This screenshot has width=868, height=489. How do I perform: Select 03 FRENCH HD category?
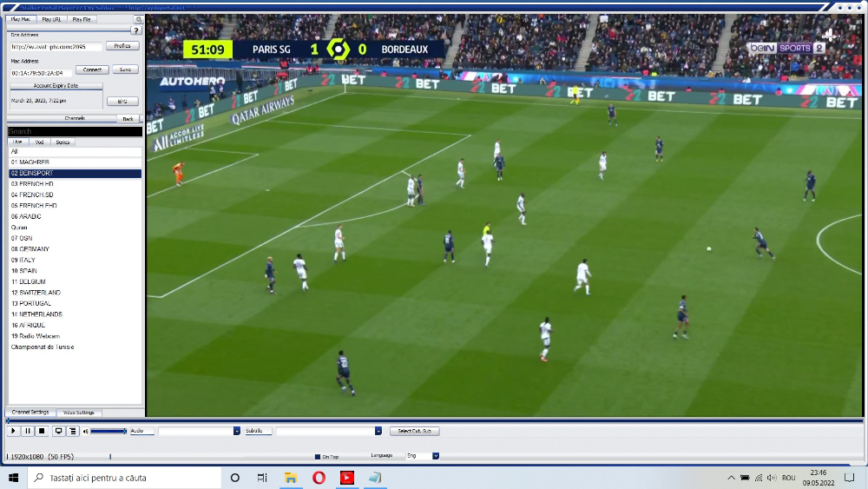point(75,184)
